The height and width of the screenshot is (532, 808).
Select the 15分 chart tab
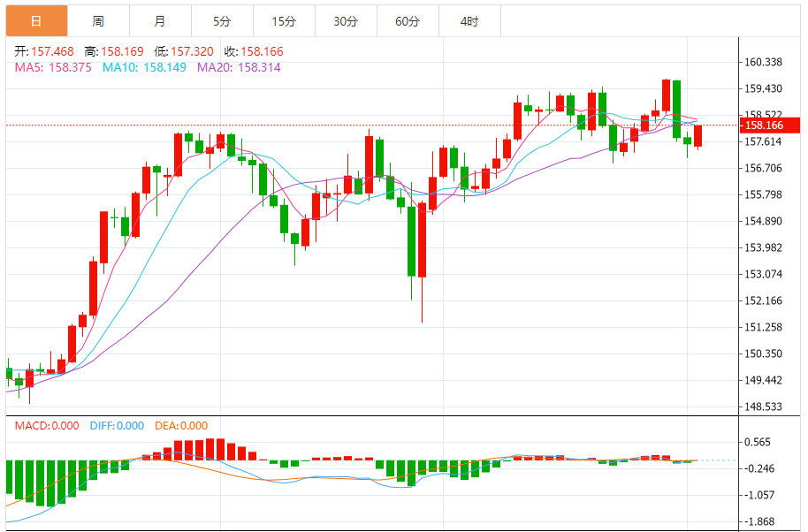pyautogui.click(x=284, y=20)
